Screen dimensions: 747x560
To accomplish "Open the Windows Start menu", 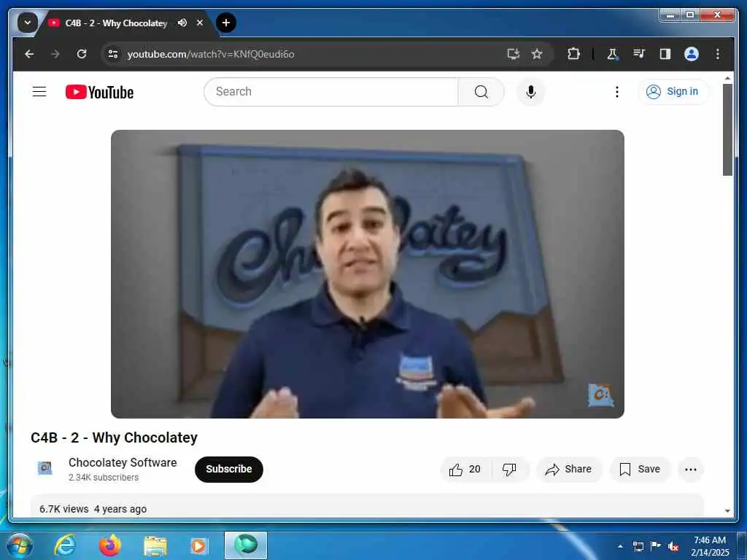I will [20, 545].
